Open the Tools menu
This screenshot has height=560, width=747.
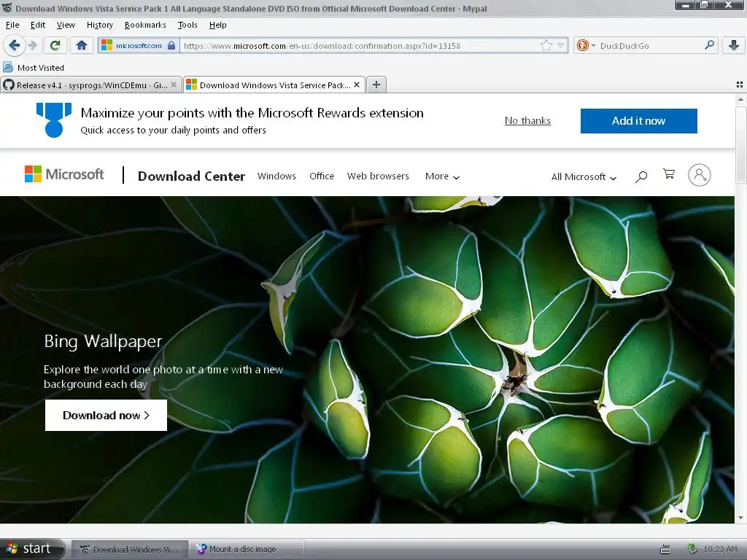click(187, 25)
